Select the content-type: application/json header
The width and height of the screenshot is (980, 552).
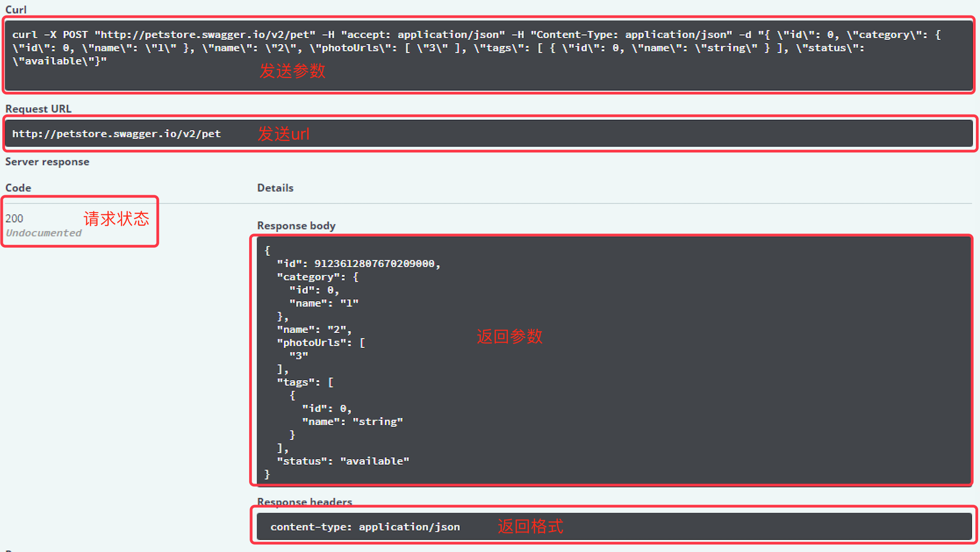(365, 527)
